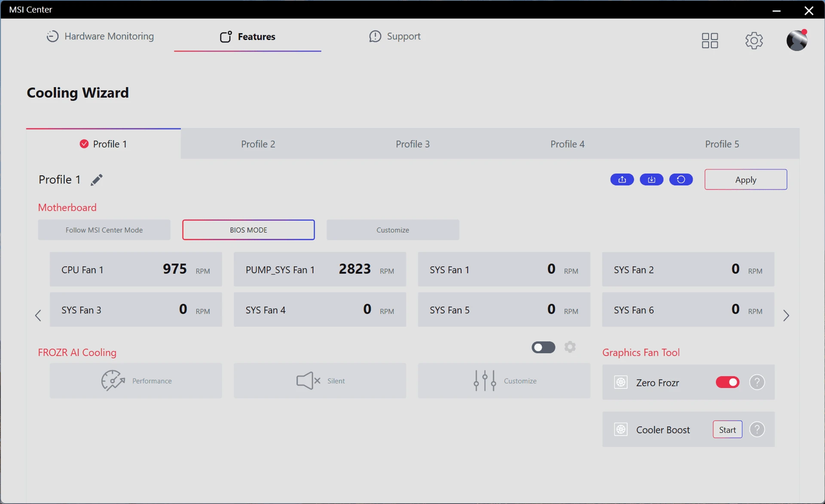Click the Apply button
The height and width of the screenshot is (504, 825).
[746, 180]
